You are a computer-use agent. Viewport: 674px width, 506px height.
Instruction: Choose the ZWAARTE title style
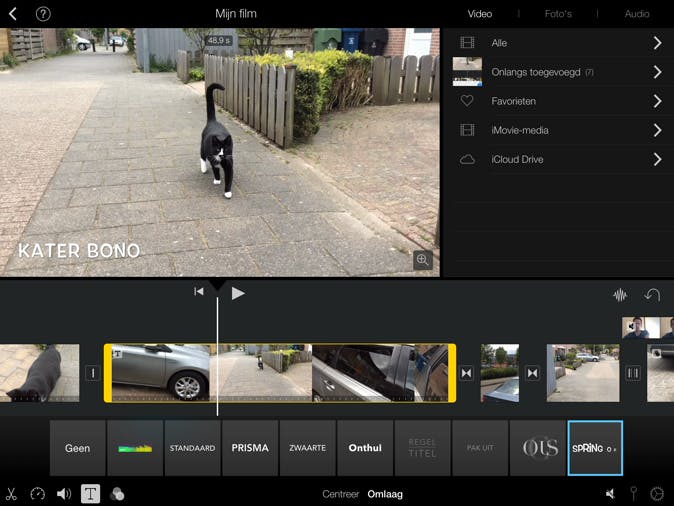308,448
